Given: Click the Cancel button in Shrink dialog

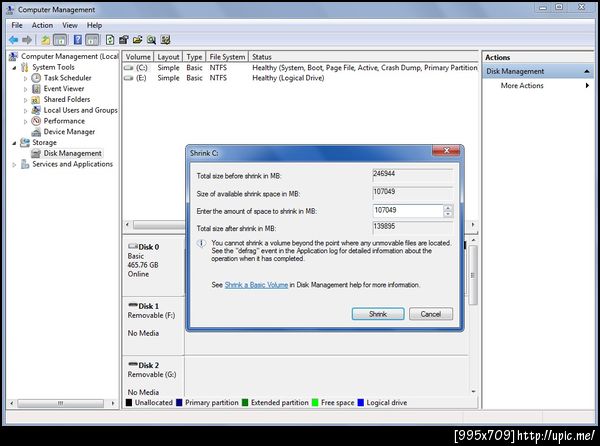Looking at the screenshot, I should pyautogui.click(x=431, y=314).
